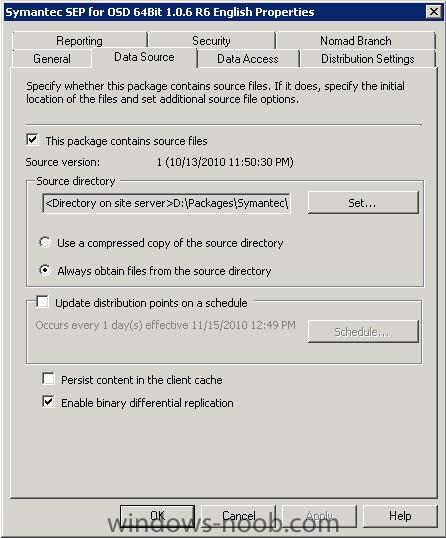
Task: Open Help for this dialog
Action: [400, 516]
